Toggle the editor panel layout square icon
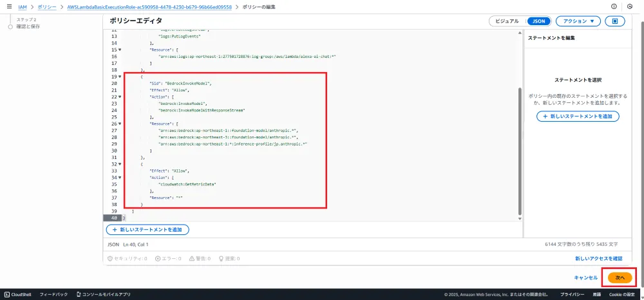 coord(615,21)
